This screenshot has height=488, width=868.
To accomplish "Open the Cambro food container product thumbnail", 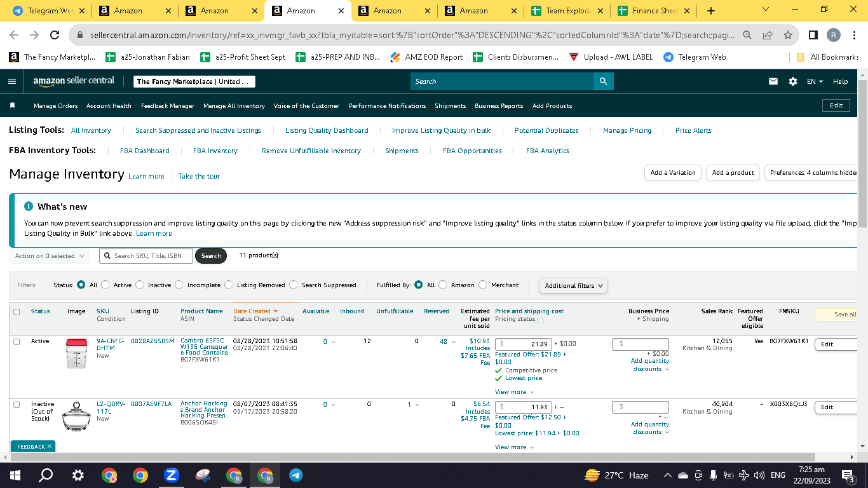I will pos(76,353).
